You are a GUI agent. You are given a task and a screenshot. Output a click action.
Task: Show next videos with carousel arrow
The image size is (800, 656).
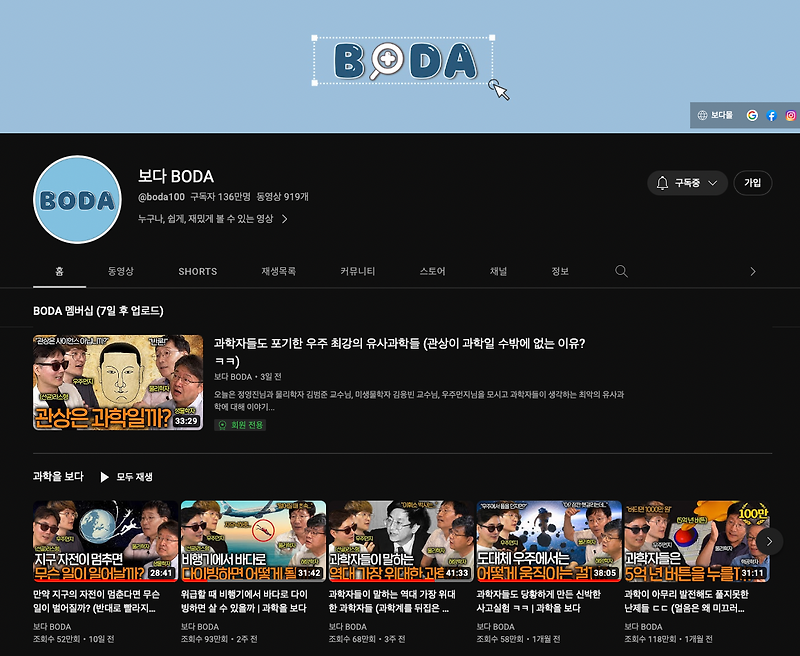coord(769,541)
